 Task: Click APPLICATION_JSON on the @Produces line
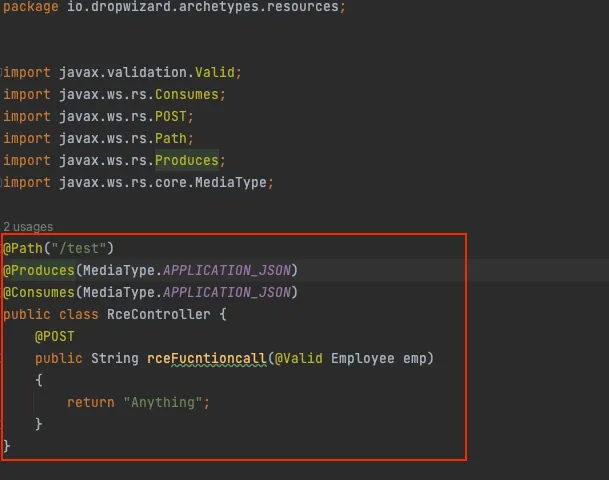point(227,270)
